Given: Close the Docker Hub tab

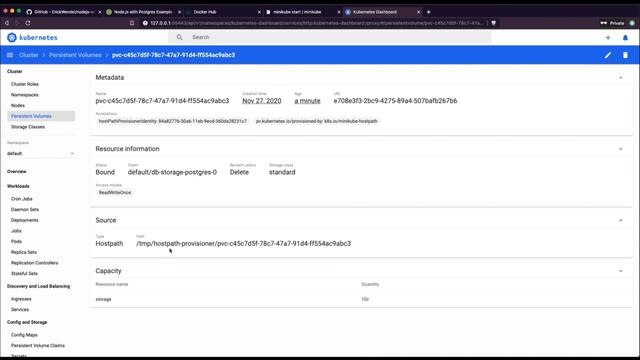Looking at the screenshot, I should [x=259, y=12].
